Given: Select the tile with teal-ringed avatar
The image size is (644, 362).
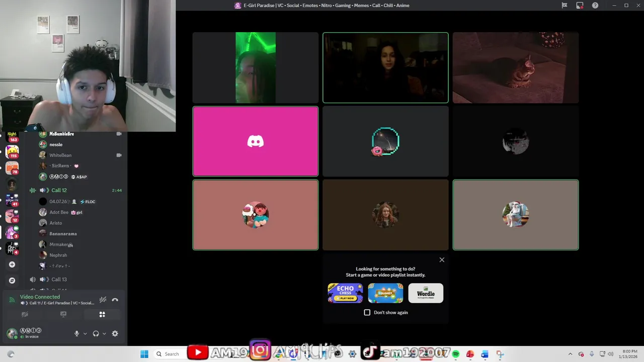Looking at the screenshot, I should click(x=385, y=141).
